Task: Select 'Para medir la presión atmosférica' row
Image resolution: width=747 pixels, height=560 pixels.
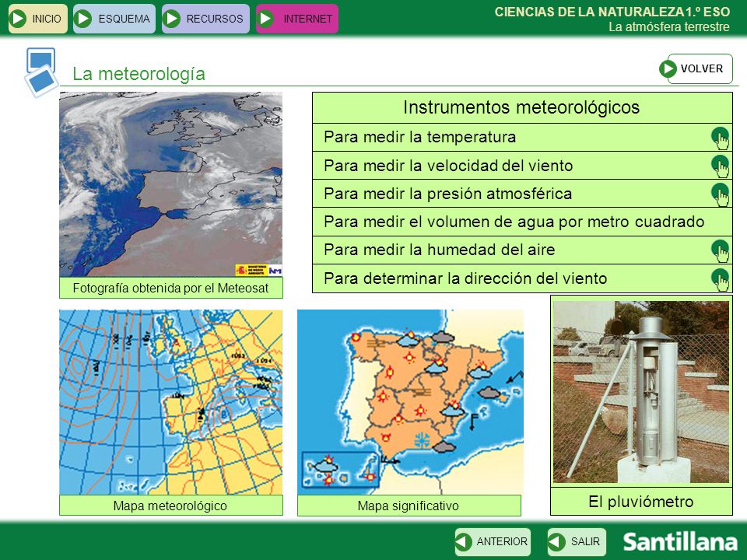Action: point(522,194)
